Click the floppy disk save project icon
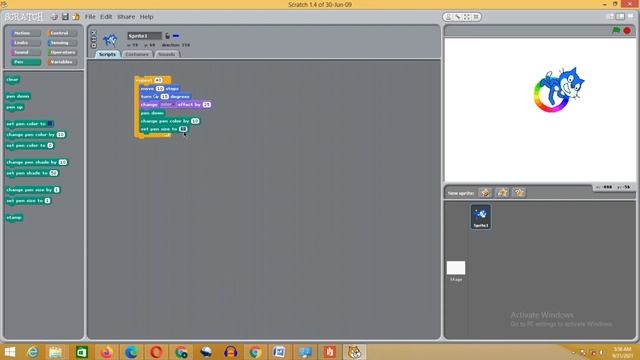 65,17
